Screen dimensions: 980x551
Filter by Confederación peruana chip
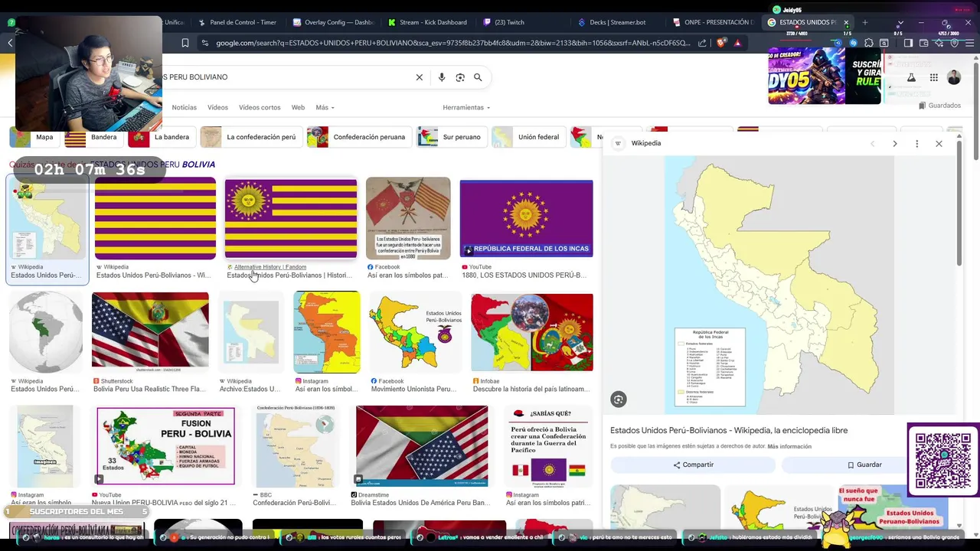click(359, 137)
